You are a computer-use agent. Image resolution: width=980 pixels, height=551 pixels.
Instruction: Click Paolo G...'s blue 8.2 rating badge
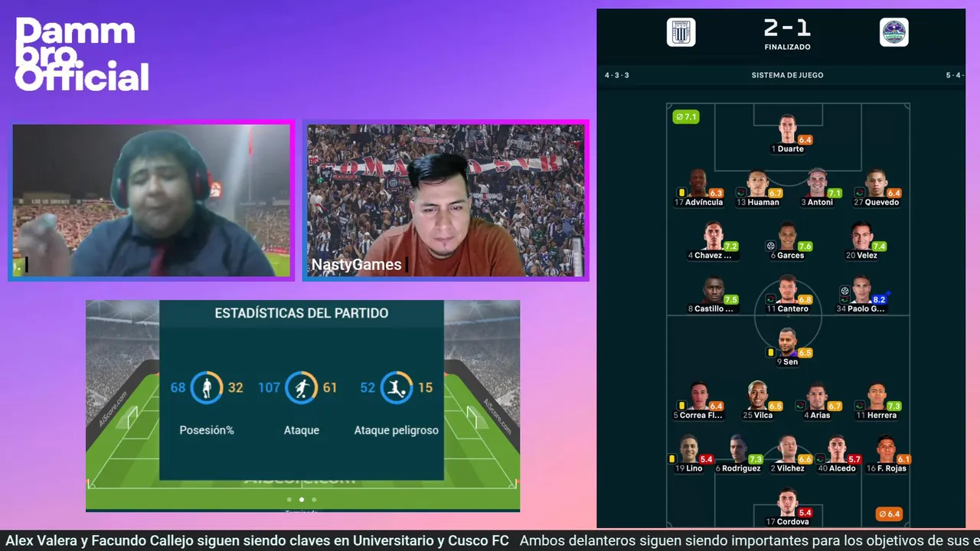[x=880, y=300]
